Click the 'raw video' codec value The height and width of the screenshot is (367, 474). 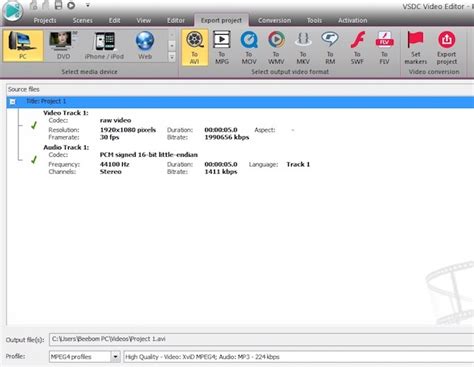click(115, 120)
